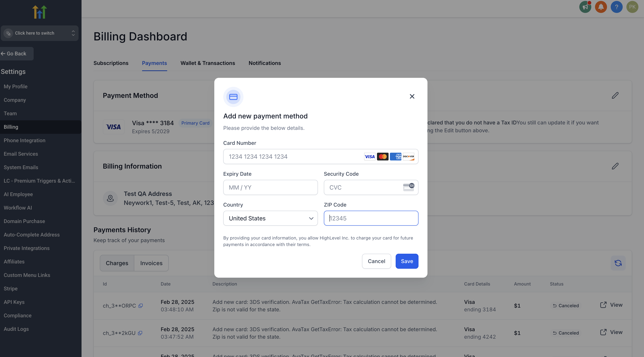Copy charge ID ch_3**ORPC icon
The width and height of the screenshot is (644, 357).
pos(141,306)
